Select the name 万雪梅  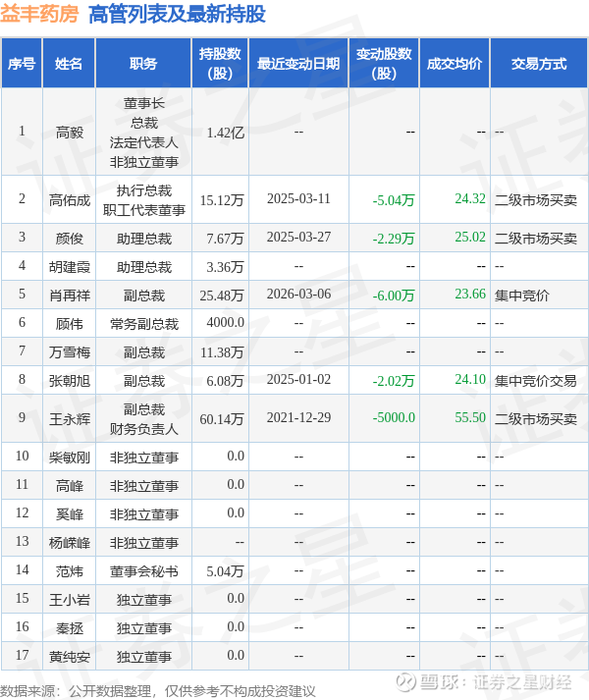(x=70, y=352)
